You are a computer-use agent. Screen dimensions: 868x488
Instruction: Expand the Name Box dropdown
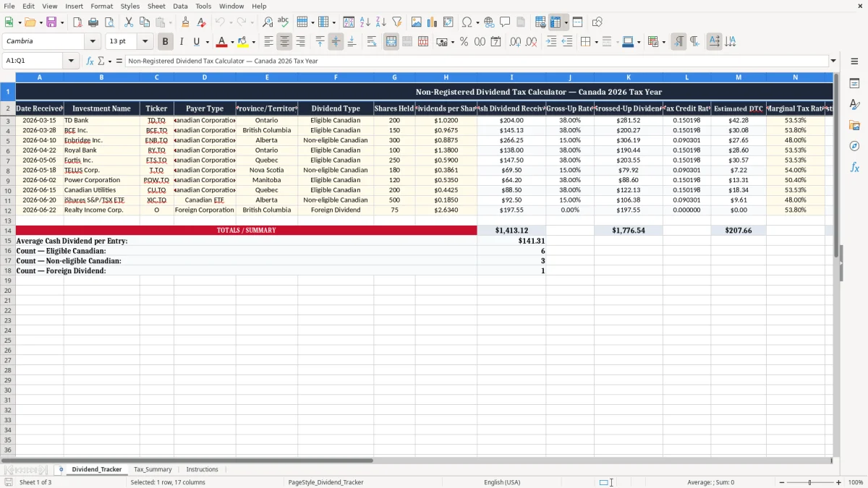click(x=71, y=61)
